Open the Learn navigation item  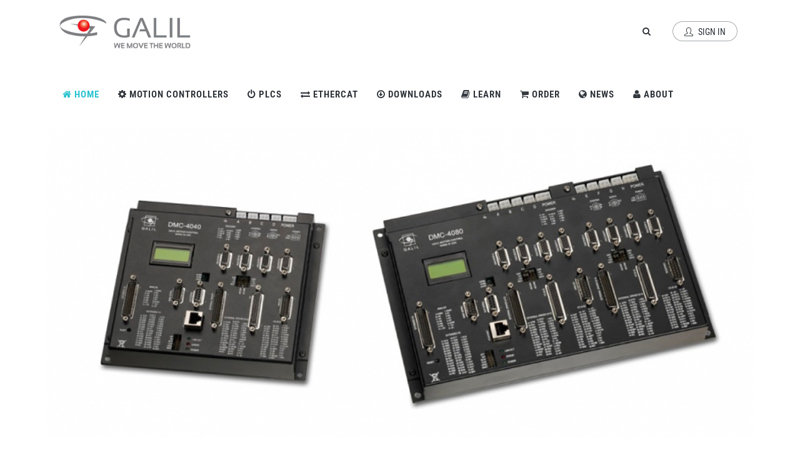(481, 94)
